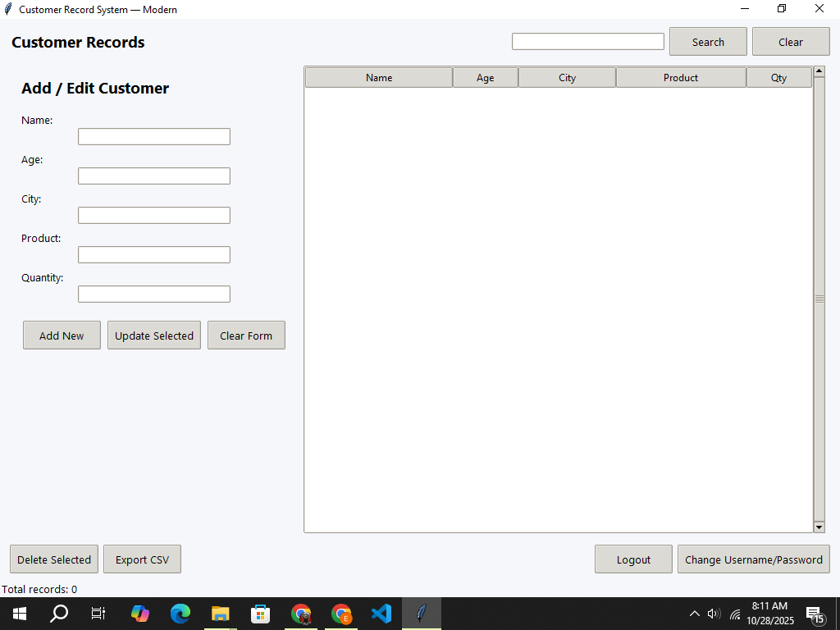Open Microsoft Store from the taskbar
Image resolution: width=840 pixels, height=630 pixels.
pyautogui.click(x=260, y=614)
